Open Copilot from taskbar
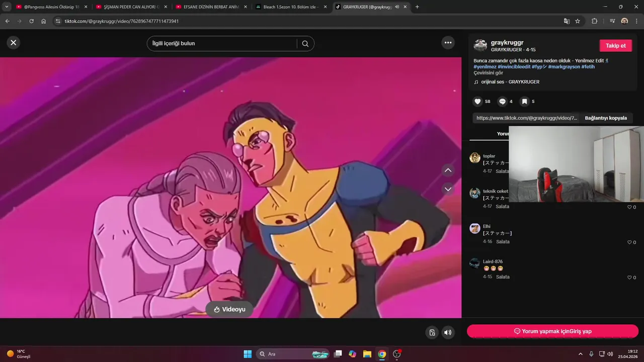 pyautogui.click(x=353, y=354)
